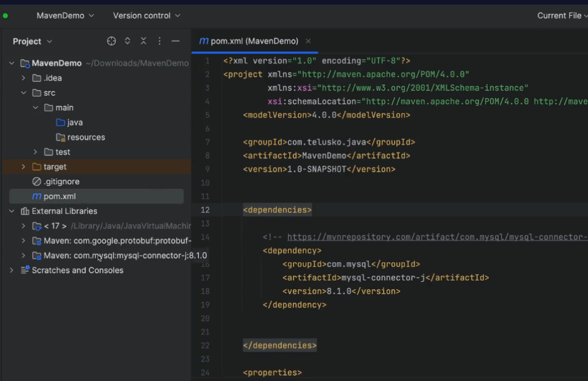Click the opening <dependency> tag
This screenshot has height=381, width=588.
(x=292, y=250)
